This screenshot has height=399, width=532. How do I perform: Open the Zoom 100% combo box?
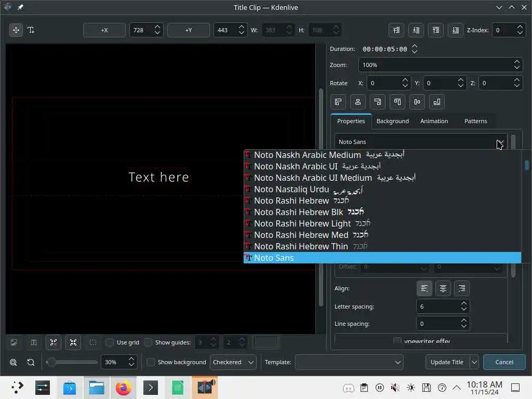click(x=441, y=65)
